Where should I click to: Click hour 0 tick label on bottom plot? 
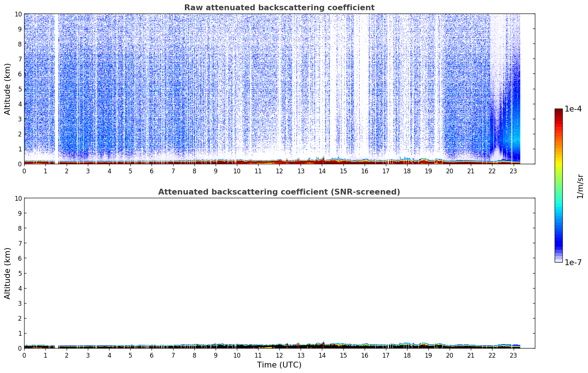tap(24, 355)
